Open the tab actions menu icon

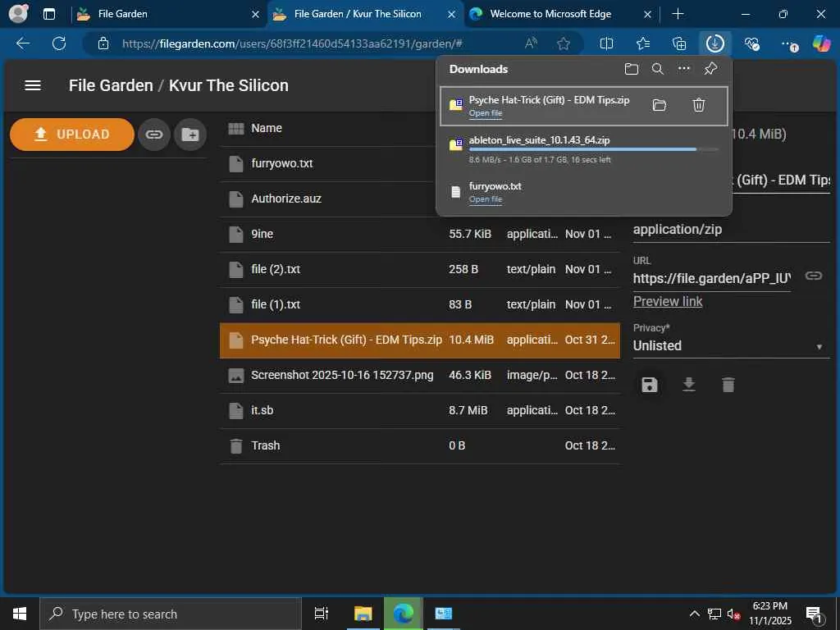48,14
